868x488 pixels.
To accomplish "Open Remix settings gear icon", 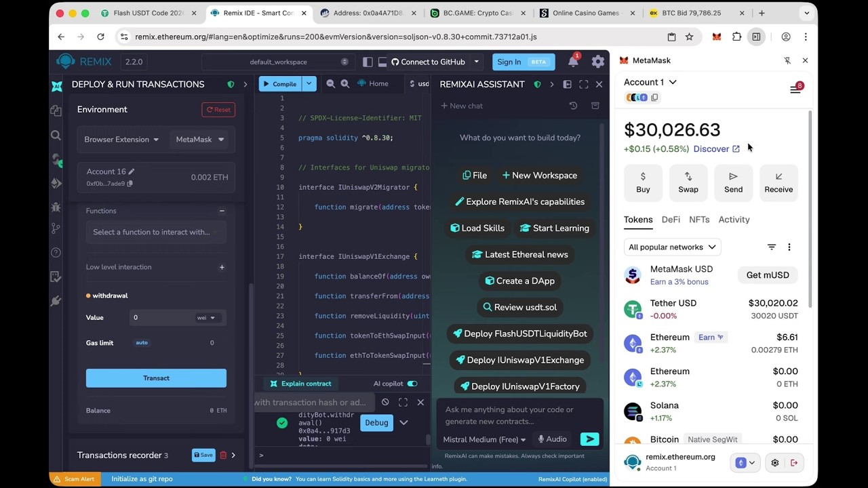I will pos(597,62).
